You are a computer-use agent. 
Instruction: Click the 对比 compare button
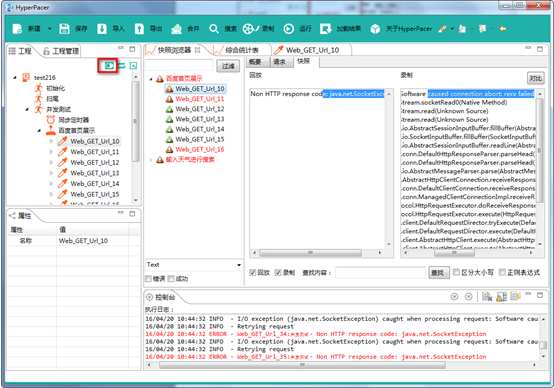tap(536, 78)
